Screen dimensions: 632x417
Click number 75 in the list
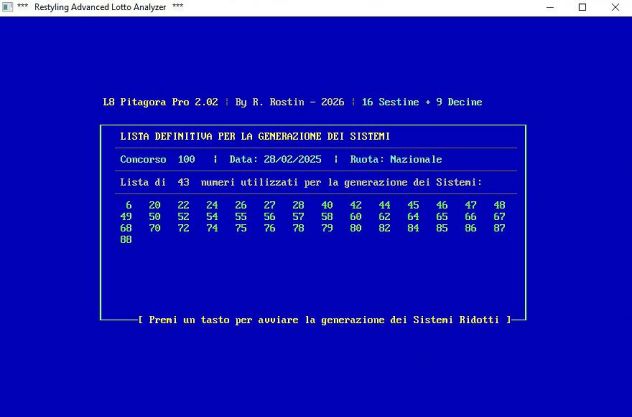pyautogui.click(x=241, y=228)
